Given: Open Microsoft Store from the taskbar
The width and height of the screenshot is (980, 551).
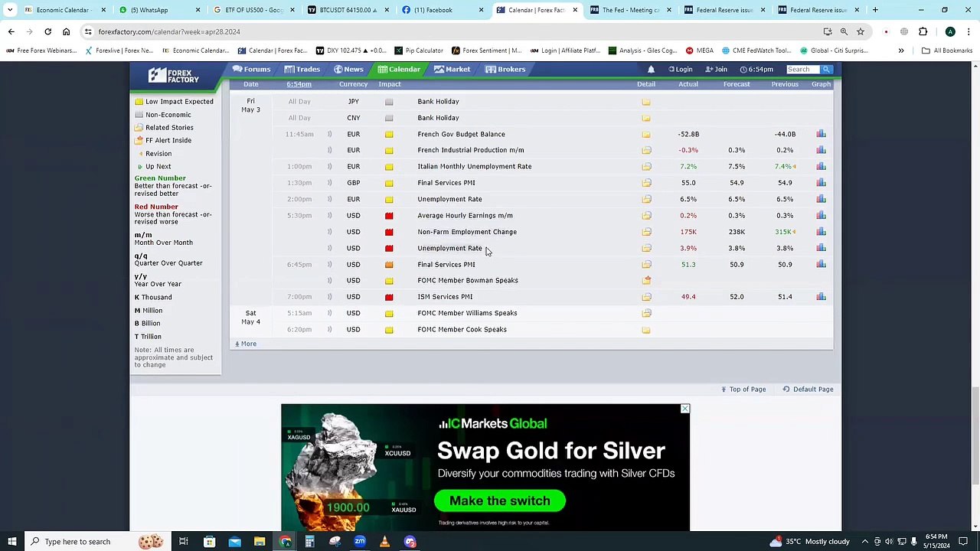Looking at the screenshot, I should [x=209, y=542].
